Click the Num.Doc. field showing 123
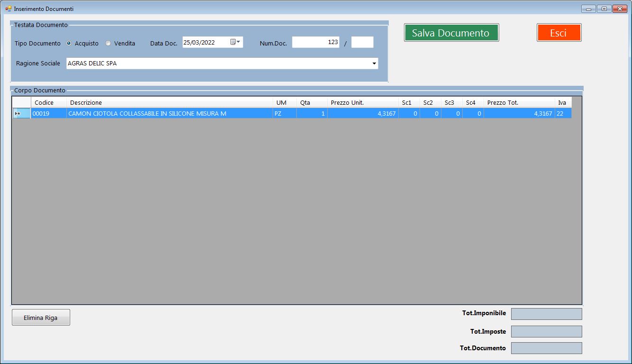632x364 pixels. tap(316, 42)
